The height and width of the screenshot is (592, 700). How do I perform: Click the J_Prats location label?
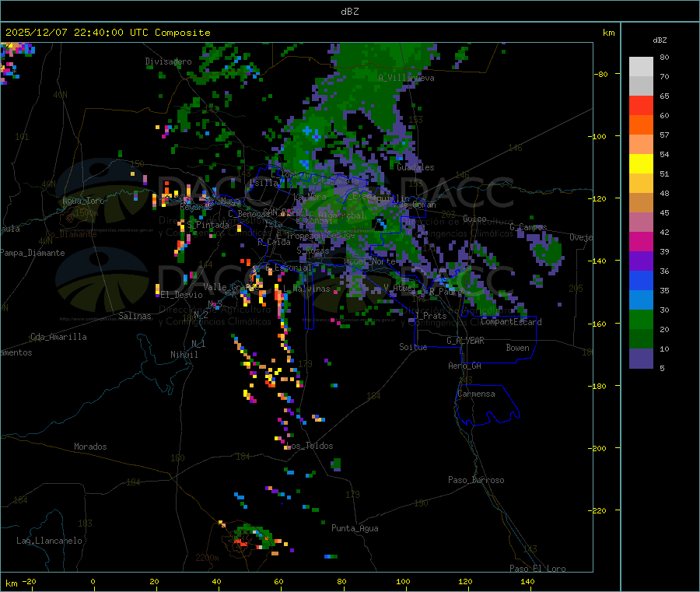point(431,316)
